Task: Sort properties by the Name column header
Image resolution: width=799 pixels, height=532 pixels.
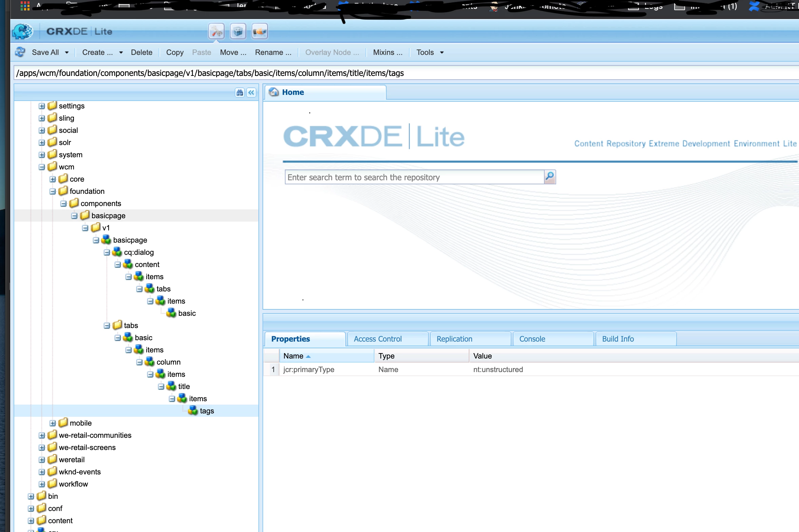Action: (293, 356)
